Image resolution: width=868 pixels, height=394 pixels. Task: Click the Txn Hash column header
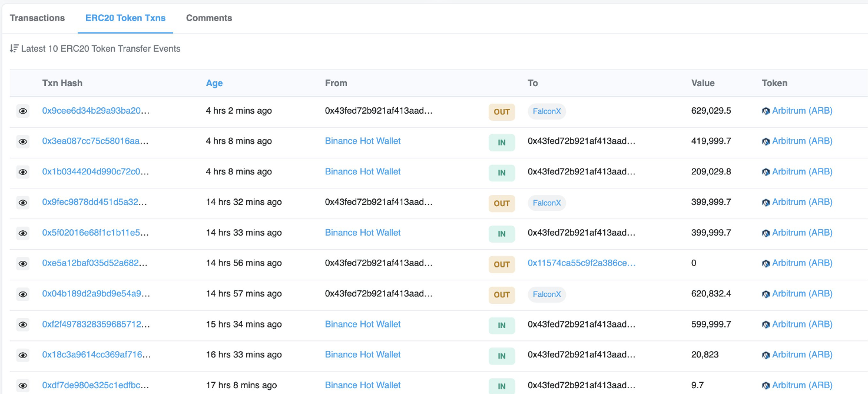tap(62, 83)
